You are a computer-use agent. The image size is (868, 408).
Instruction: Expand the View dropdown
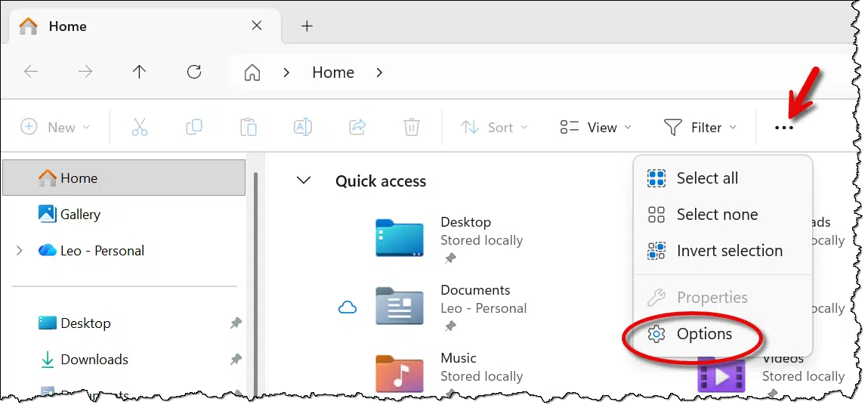(x=595, y=127)
